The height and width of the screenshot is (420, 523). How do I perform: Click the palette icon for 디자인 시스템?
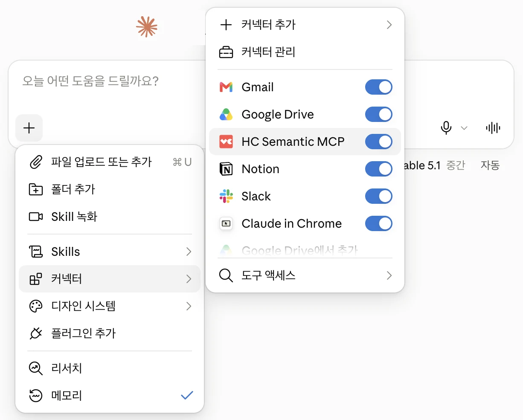point(36,306)
